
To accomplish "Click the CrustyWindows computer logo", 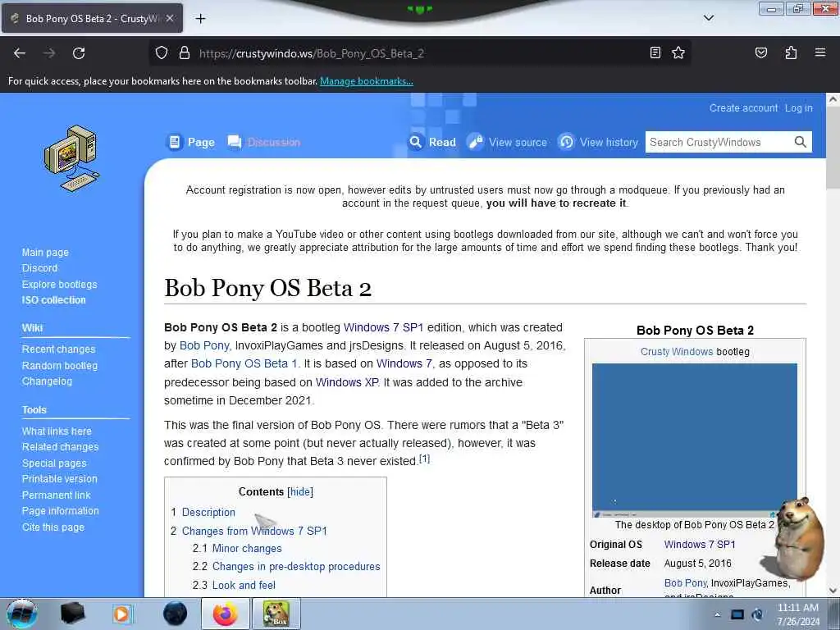I will 71,158.
